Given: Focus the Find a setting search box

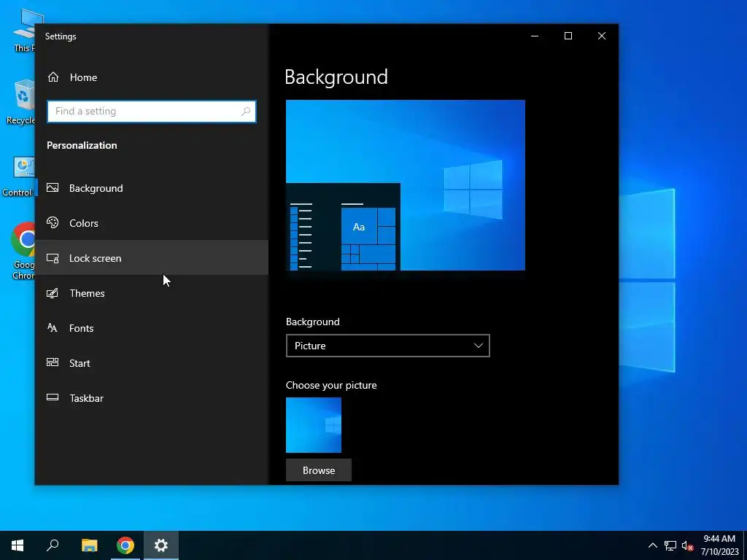Looking at the screenshot, I should (152, 112).
